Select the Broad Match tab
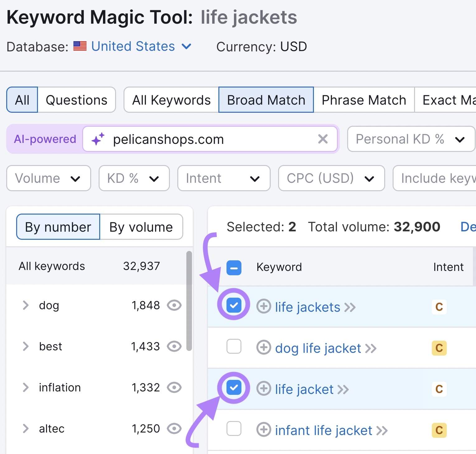The width and height of the screenshot is (476, 454). (x=266, y=100)
